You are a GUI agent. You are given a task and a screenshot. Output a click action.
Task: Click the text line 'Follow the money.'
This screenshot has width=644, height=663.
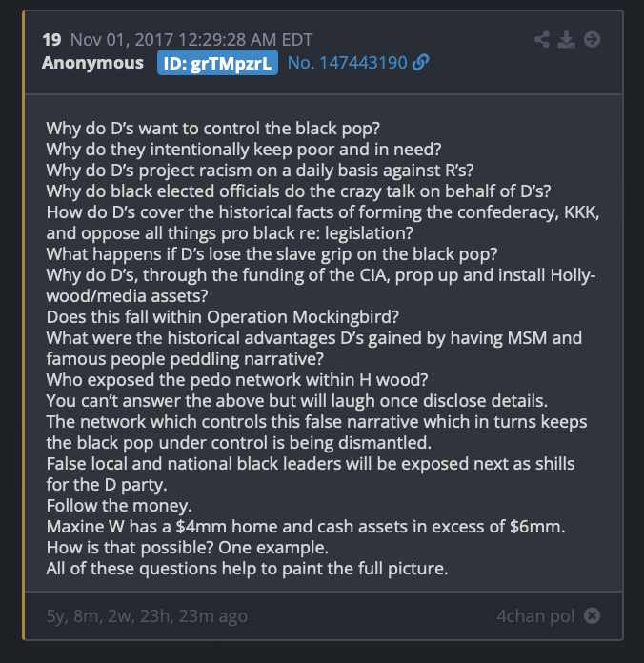pyautogui.click(x=119, y=506)
